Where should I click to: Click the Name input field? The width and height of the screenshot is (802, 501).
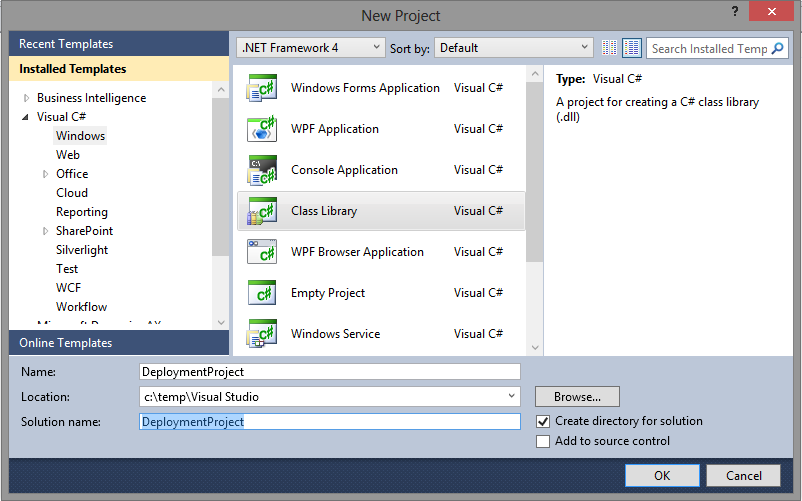tap(329, 372)
